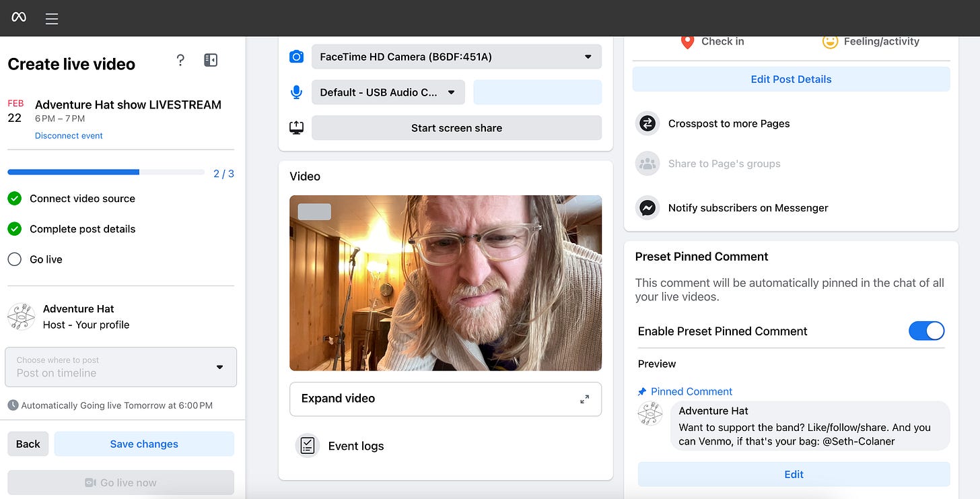Click the empty circle beside Go live
The image size is (980, 499).
[15, 259]
